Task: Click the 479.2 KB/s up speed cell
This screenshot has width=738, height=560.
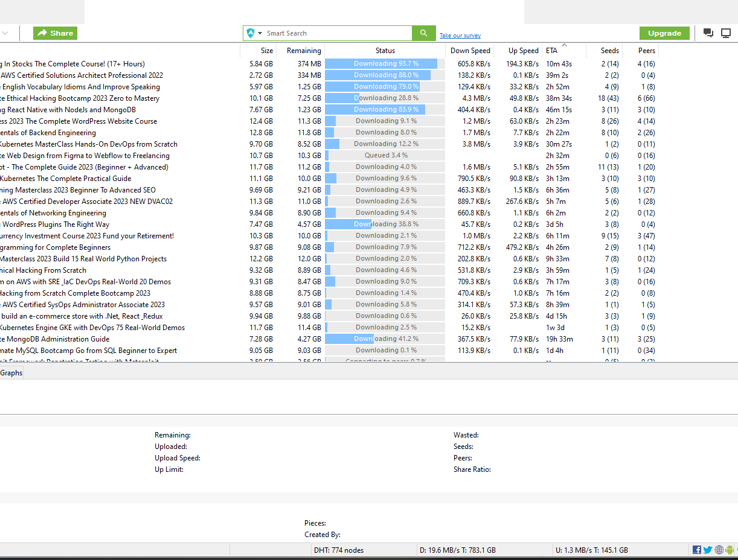Action: [x=523, y=247]
